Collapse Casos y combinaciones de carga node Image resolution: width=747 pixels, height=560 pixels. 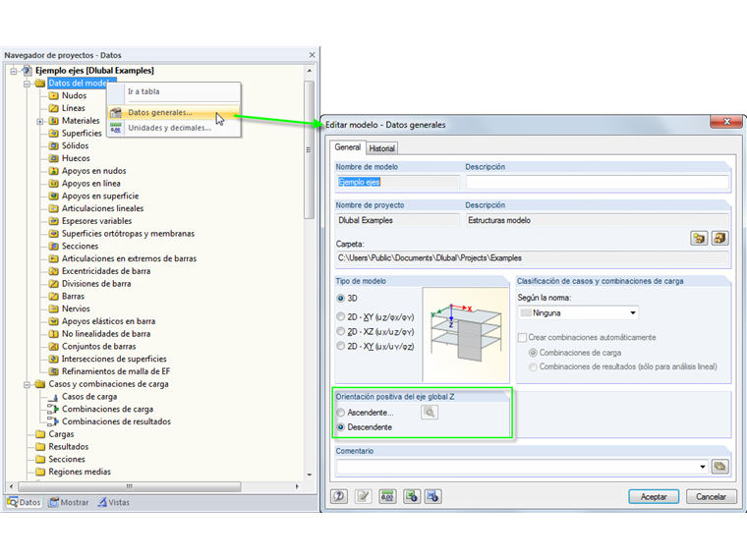[x=28, y=384]
